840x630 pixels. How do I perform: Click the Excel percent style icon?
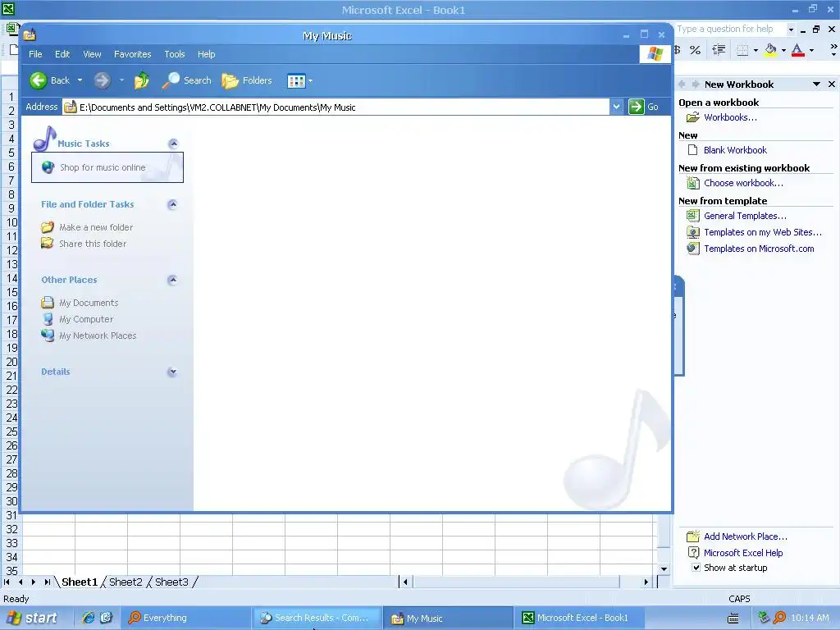click(x=696, y=50)
